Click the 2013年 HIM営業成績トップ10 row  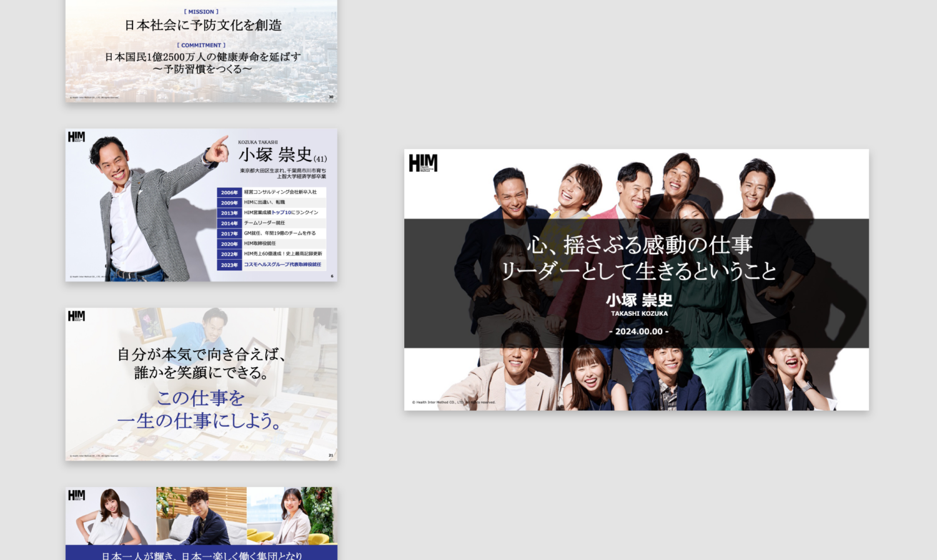coord(271,213)
